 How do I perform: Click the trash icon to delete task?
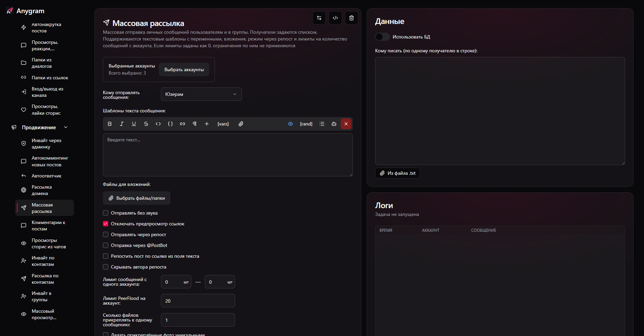tap(352, 18)
